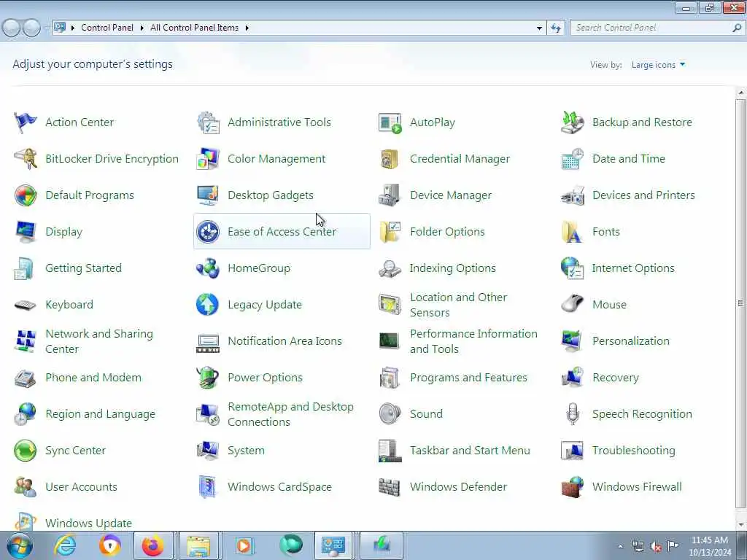747x560 pixels.
Task: Open RemoteApp and Desktop Connections link
Action: coord(290,414)
